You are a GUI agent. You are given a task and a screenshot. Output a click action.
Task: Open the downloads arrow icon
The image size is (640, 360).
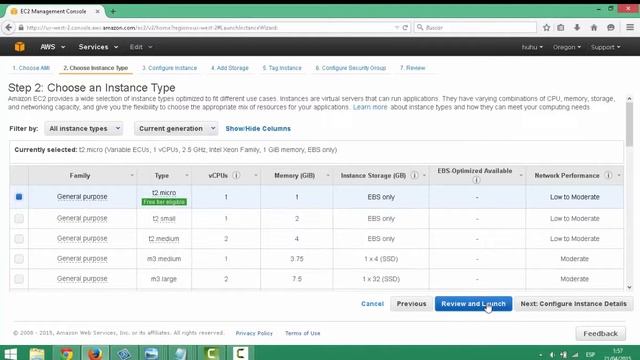pyautogui.click(x=577, y=27)
